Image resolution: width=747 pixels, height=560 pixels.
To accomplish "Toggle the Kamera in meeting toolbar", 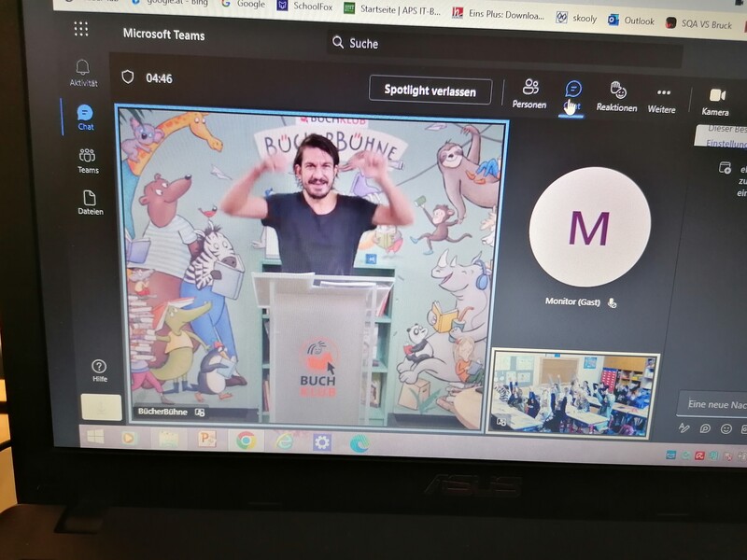I will click(715, 103).
